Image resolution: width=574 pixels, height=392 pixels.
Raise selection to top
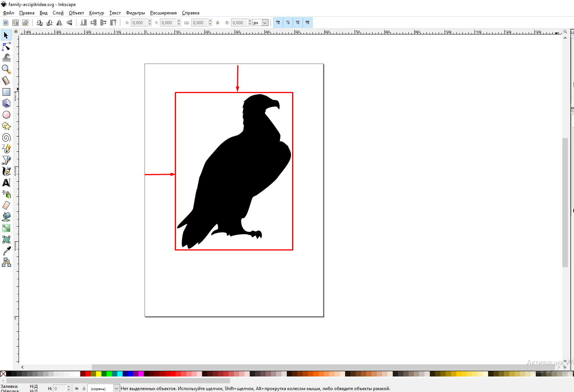[x=113, y=23]
